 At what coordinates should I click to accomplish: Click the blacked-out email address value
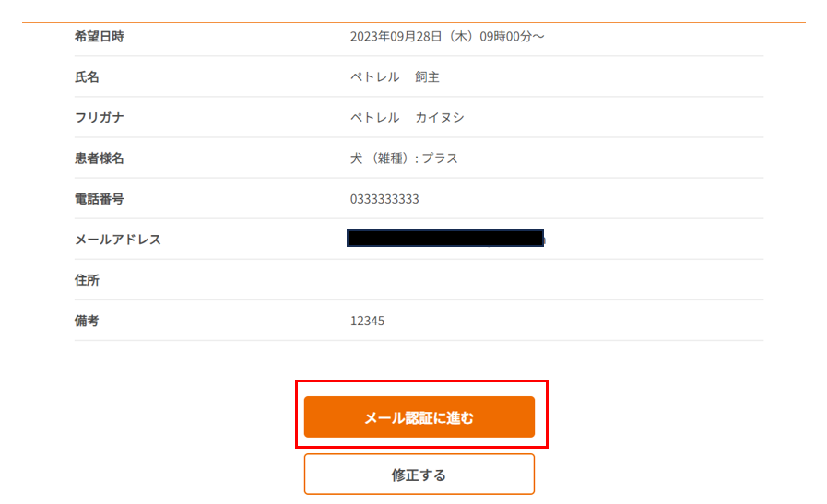point(444,239)
